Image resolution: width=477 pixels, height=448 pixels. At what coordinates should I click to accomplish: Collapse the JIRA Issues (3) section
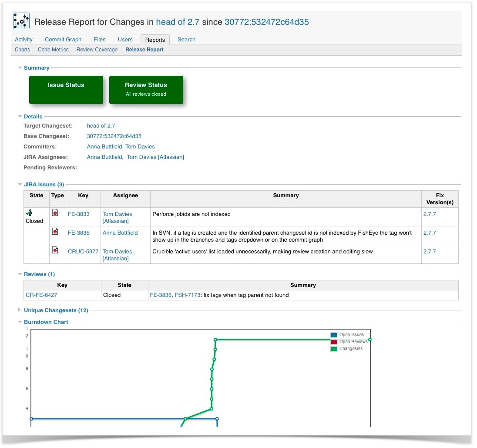[x=20, y=185]
